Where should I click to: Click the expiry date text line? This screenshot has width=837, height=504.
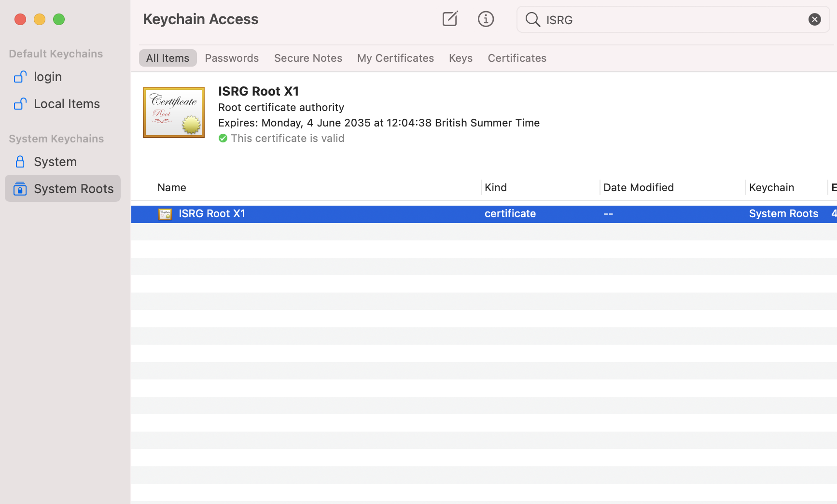tap(379, 123)
